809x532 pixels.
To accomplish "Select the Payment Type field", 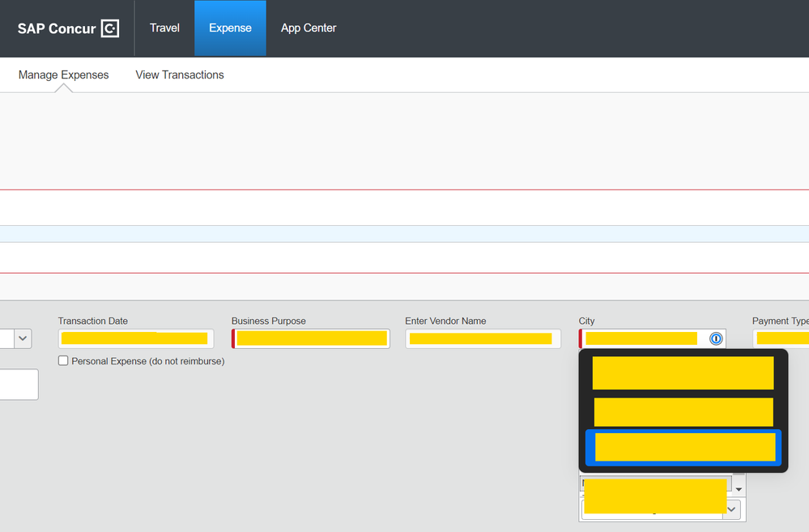I will tap(781, 338).
